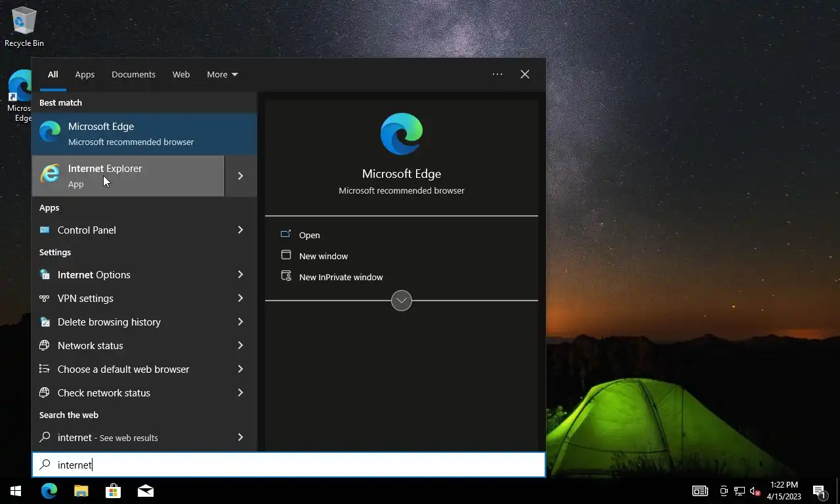
Task: Switch to the Web search tab
Action: click(181, 74)
